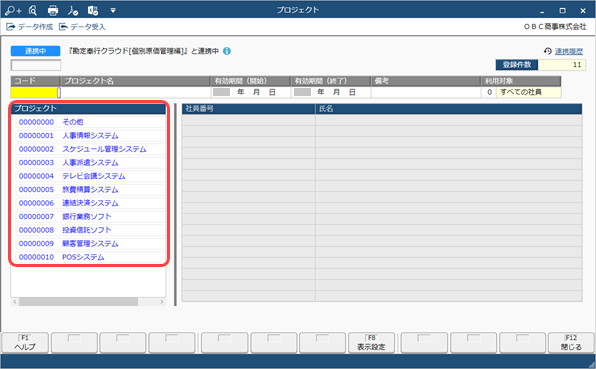Click the search-plus magnifier icon in title bar
This screenshot has height=369, width=596.
tap(13, 11)
